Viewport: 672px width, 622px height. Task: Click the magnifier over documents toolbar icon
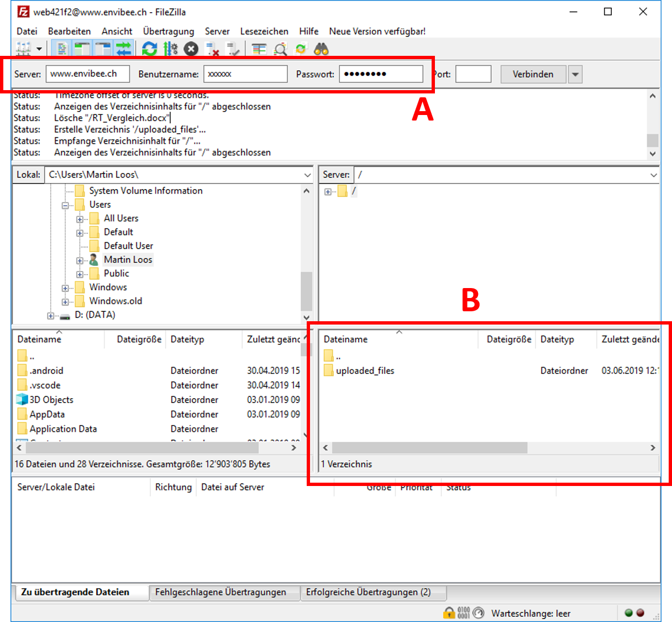pyautogui.click(x=280, y=49)
